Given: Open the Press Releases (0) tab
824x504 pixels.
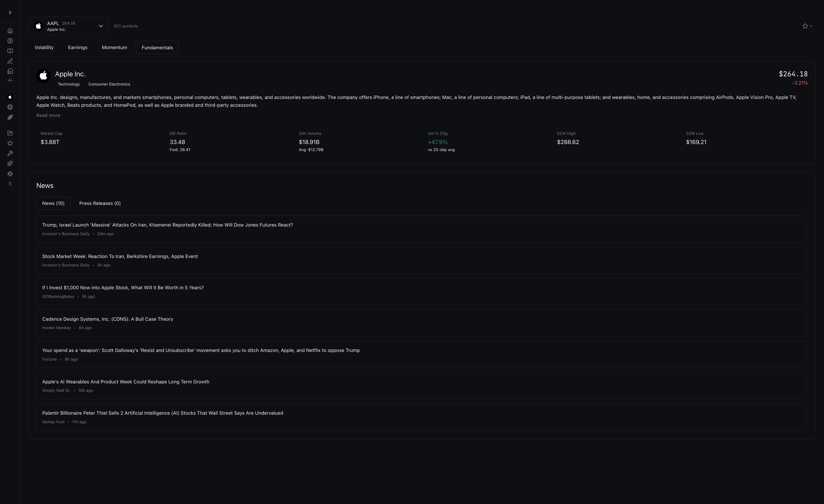Looking at the screenshot, I should tap(100, 203).
